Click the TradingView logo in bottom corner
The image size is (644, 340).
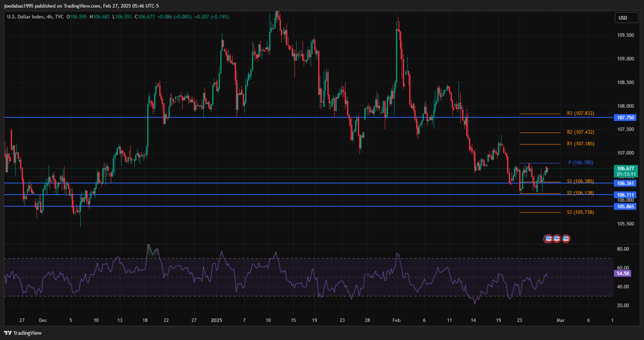coord(23,333)
